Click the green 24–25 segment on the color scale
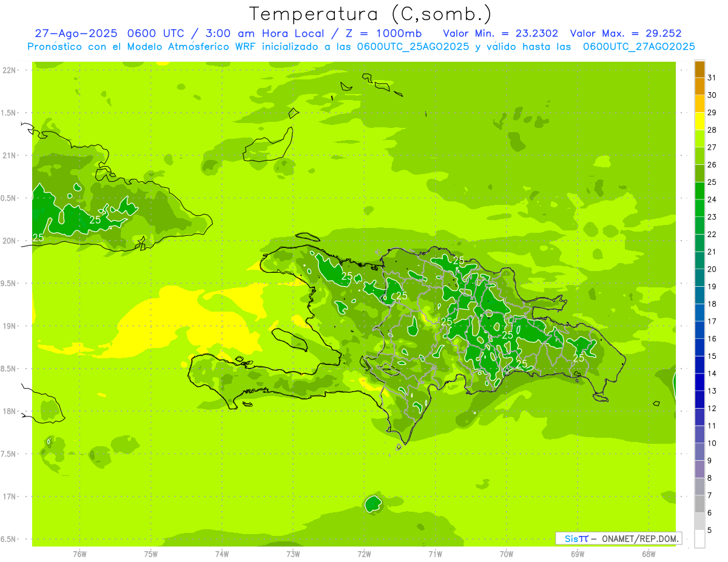The image size is (728, 562). [699, 191]
